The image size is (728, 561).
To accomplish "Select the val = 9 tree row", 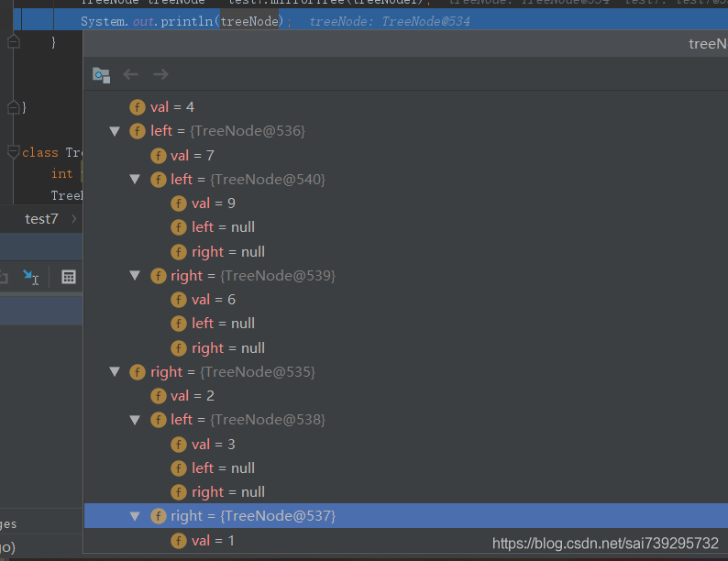I will [x=213, y=203].
